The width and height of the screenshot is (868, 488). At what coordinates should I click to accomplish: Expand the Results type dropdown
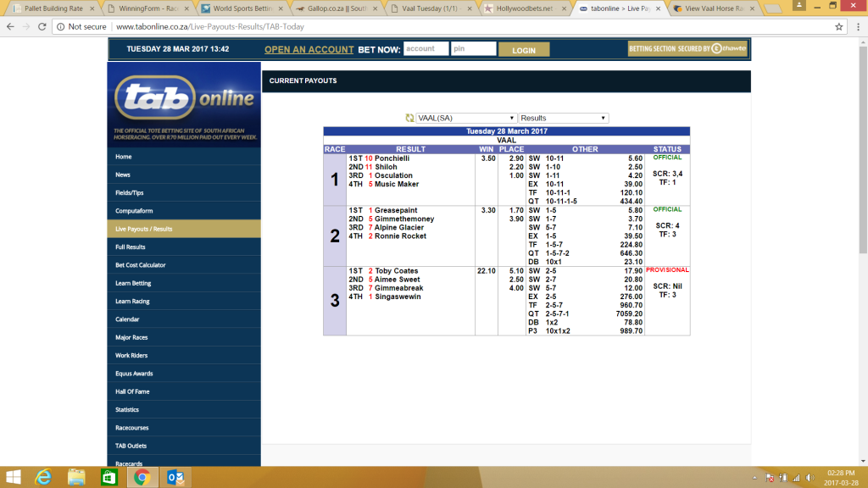coord(563,119)
